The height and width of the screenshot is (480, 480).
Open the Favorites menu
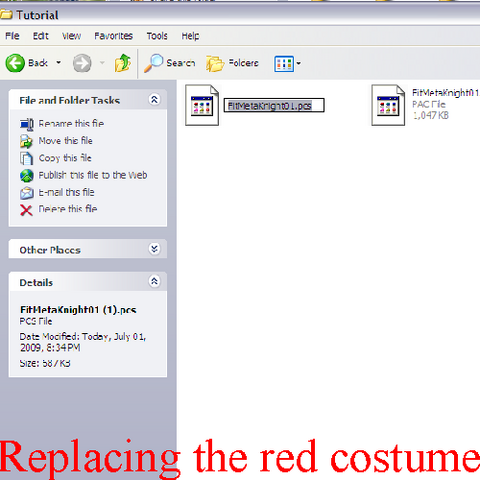113,36
